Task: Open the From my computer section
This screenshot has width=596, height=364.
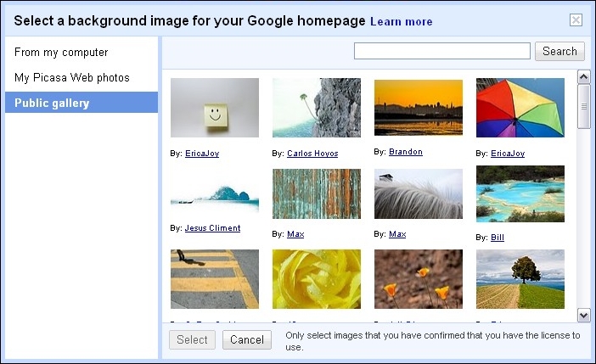Action: coord(61,53)
